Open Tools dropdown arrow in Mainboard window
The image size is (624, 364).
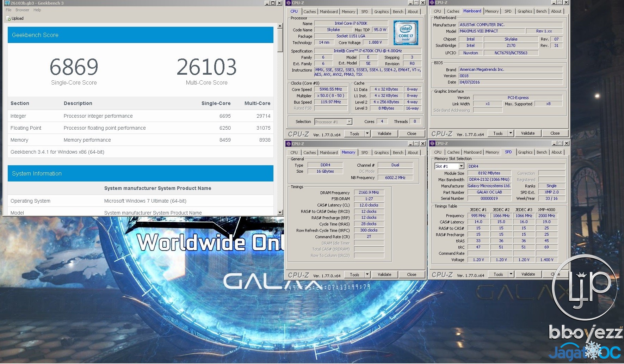511,133
